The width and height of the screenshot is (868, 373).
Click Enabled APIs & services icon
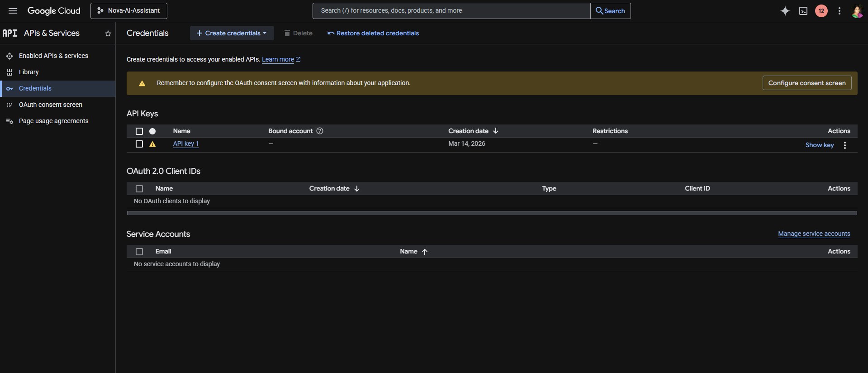[9, 56]
